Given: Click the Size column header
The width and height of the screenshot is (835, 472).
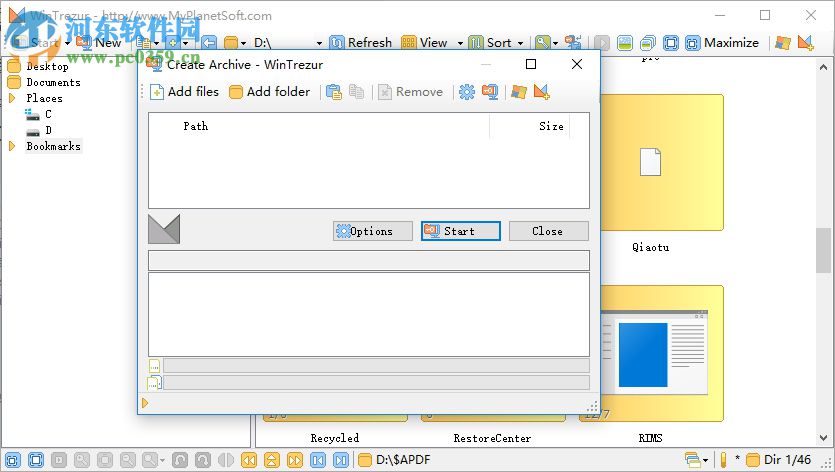Looking at the screenshot, I should click(x=551, y=126).
